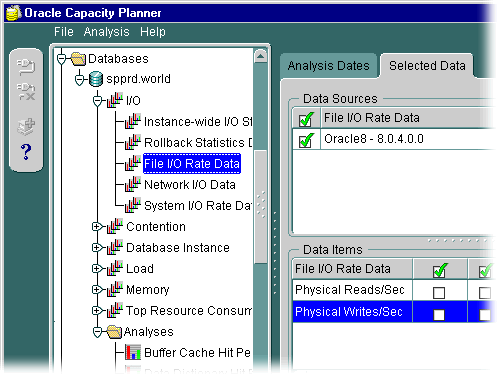Click the spprd.world database cylinder icon
The image size is (498, 375).
(x=96, y=79)
